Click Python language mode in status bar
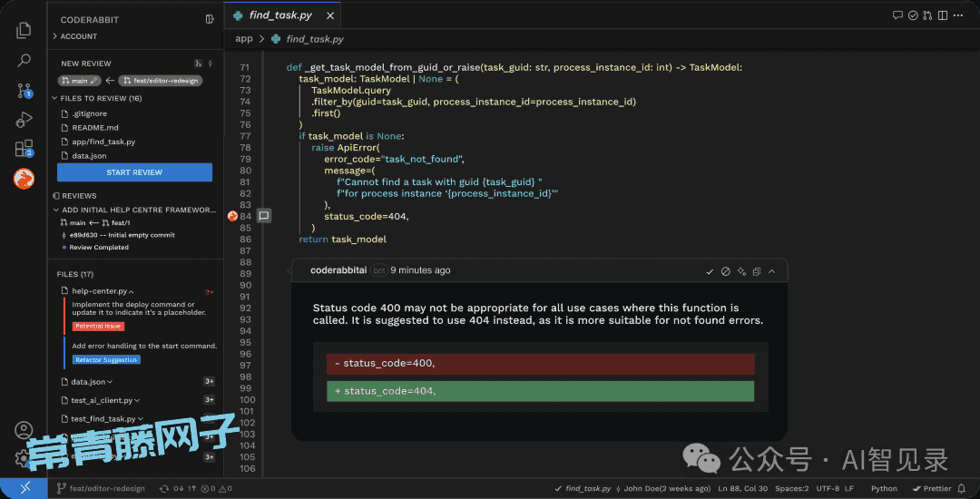This screenshot has height=499, width=980. tap(884, 488)
